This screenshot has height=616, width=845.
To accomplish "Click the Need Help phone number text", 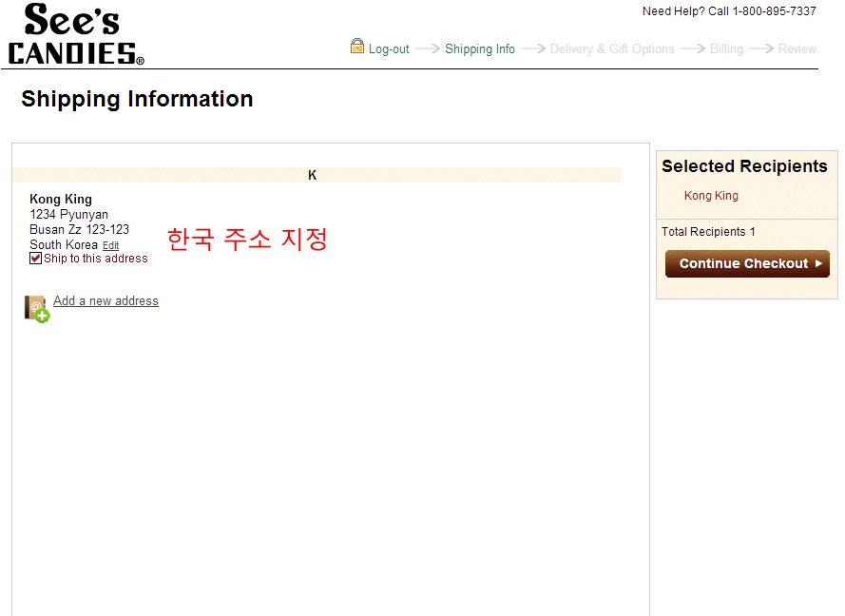I will [729, 11].
